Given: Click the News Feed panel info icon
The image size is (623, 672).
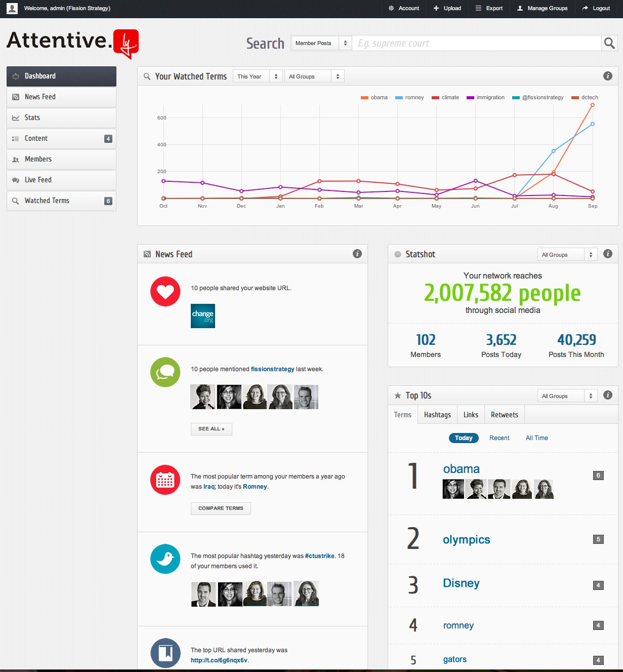Looking at the screenshot, I should click(357, 254).
